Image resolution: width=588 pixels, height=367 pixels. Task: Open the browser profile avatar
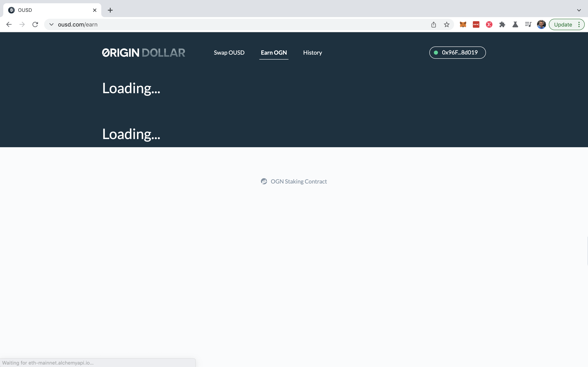(541, 24)
